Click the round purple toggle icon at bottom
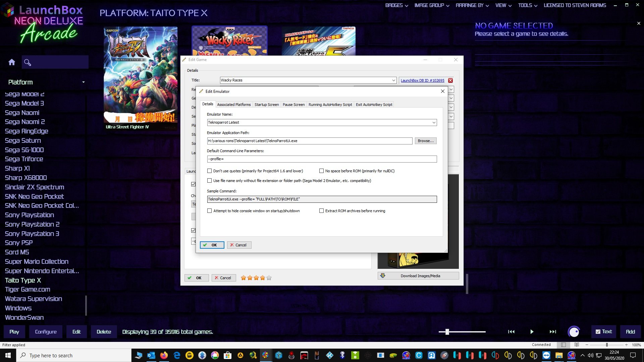This screenshot has height=362, width=644. (574, 331)
